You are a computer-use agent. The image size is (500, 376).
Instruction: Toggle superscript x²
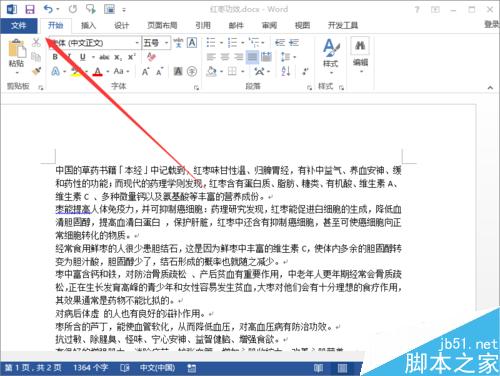point(132,57)
